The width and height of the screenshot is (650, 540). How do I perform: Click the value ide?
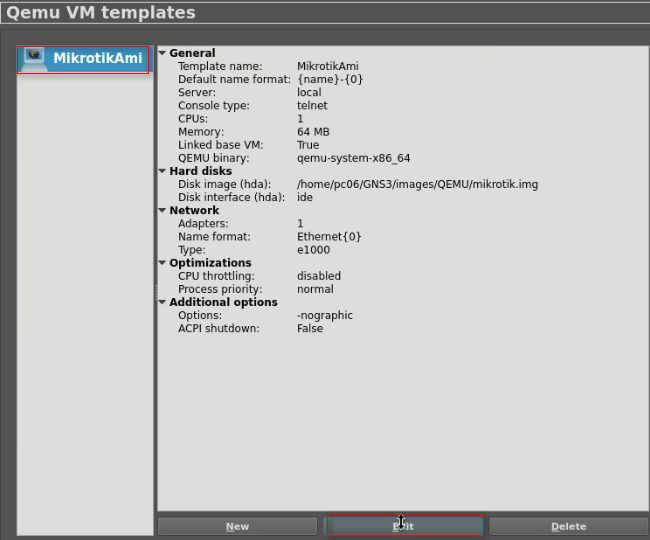(305, 197)
